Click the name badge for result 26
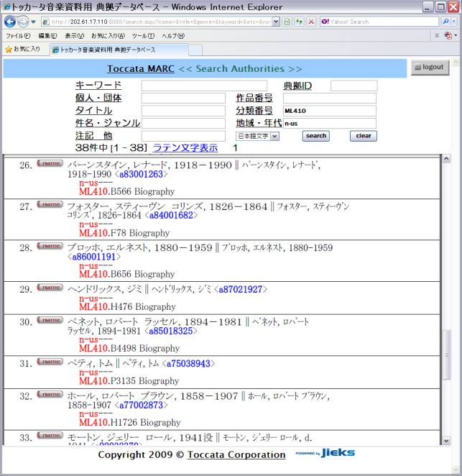The width and height of the screenshot is (462, 476). click(x=50, y=163)
